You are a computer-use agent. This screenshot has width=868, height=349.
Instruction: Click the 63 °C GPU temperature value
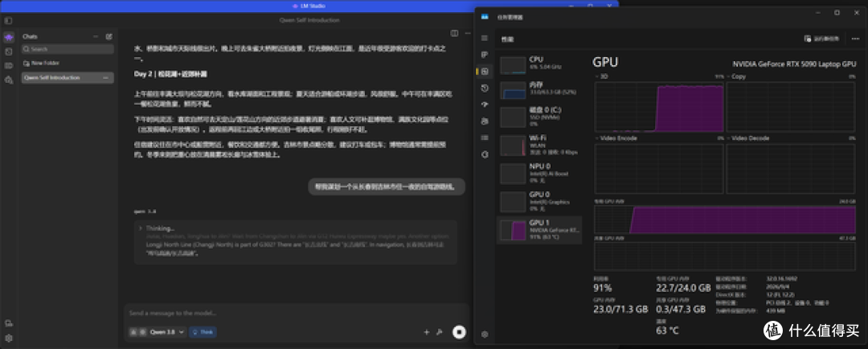click(x=666, y=331)
